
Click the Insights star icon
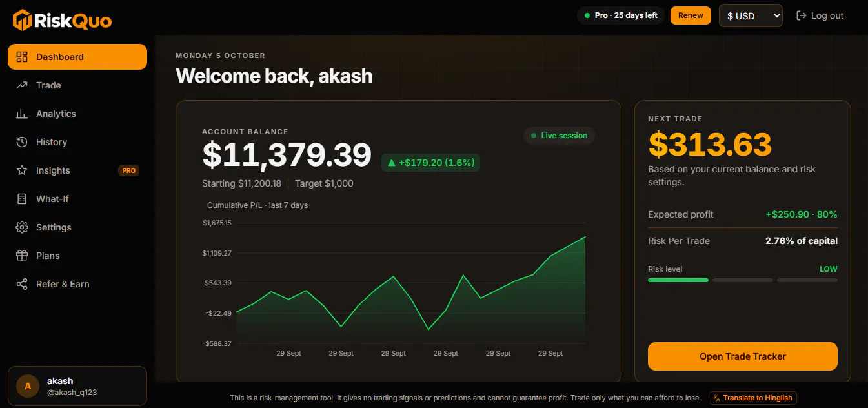[22, 170]
